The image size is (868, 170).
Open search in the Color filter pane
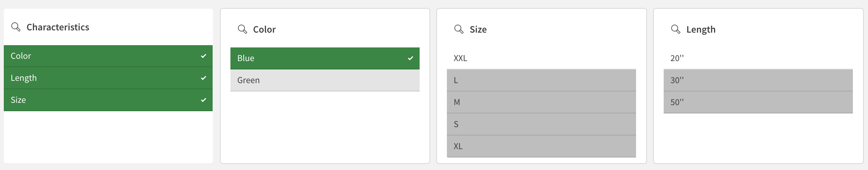point(242,29)
